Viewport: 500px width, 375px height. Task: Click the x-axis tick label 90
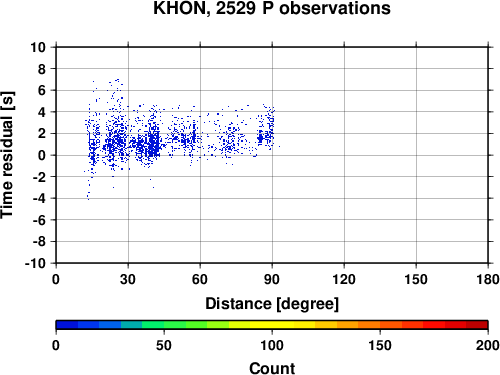click(x=272, y=279)
